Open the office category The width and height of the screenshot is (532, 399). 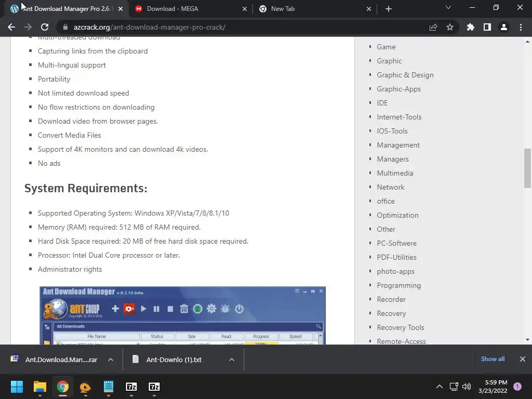pyautogui.click(x=386, y=201)
